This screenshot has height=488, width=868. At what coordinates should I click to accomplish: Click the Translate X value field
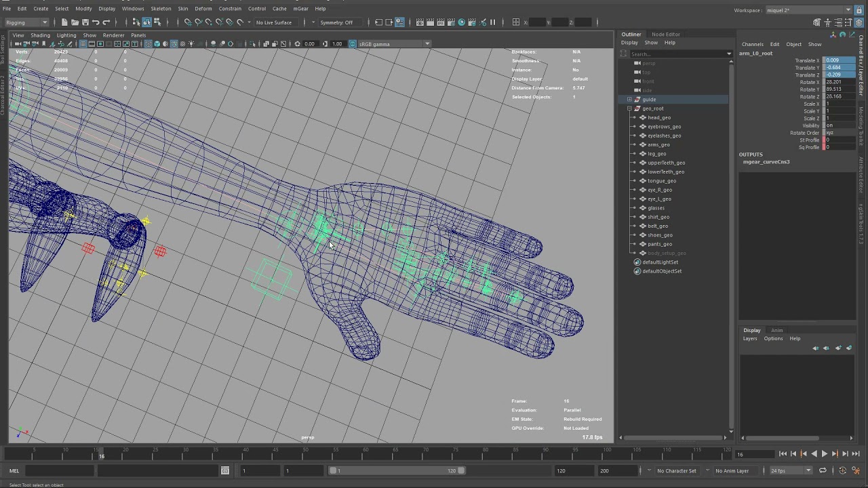[x=839, y=61]
